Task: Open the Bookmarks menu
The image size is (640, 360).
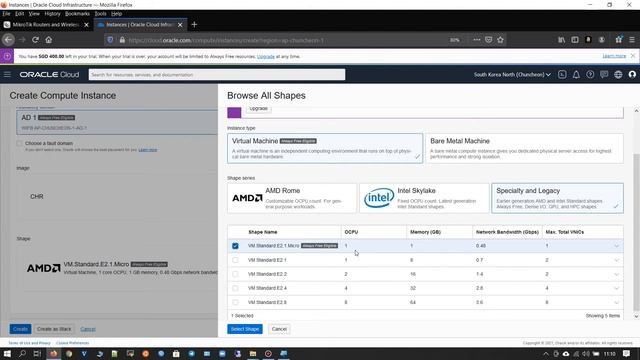Action: coord(77,13)
